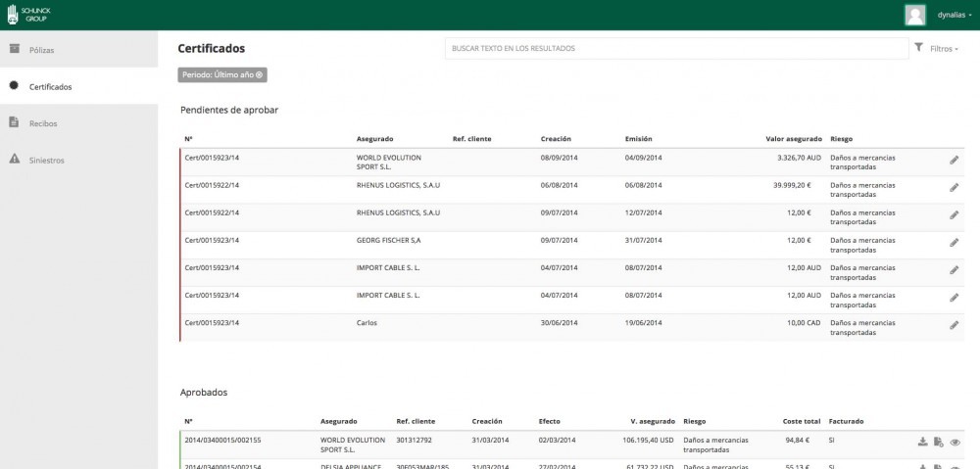Open the dynalias user menu
This screenshot has width=980, height=469.
coord(955,15)
